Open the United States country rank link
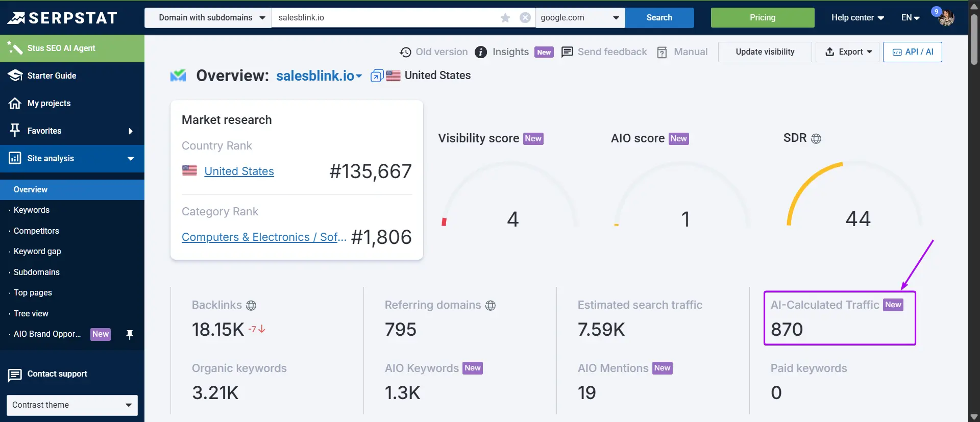The width and height of the screenshot is (980, 422). [239, 171]
